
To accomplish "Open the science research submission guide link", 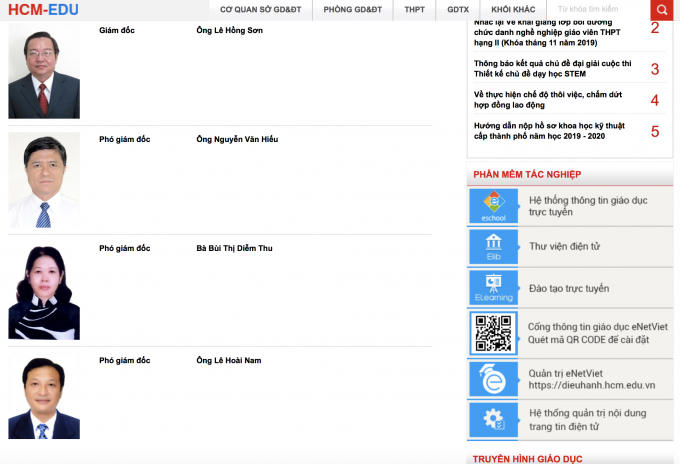I will click(x=549, y=130).
